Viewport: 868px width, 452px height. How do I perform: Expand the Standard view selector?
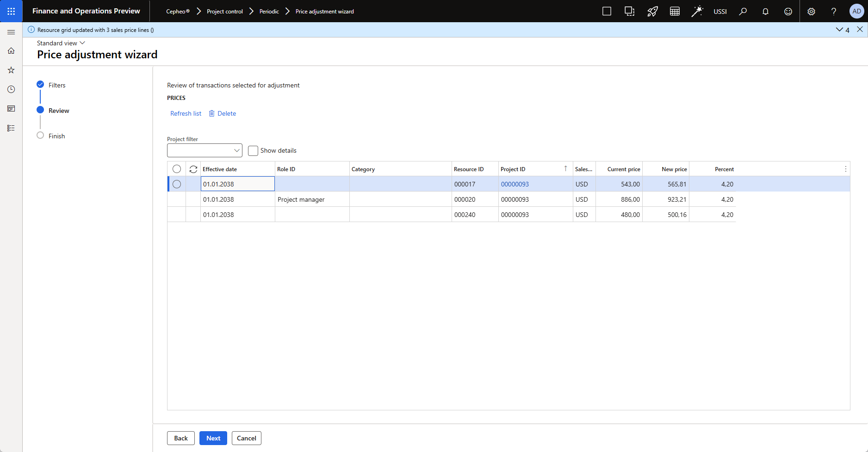pyautogui.click(x=61, y=43)
